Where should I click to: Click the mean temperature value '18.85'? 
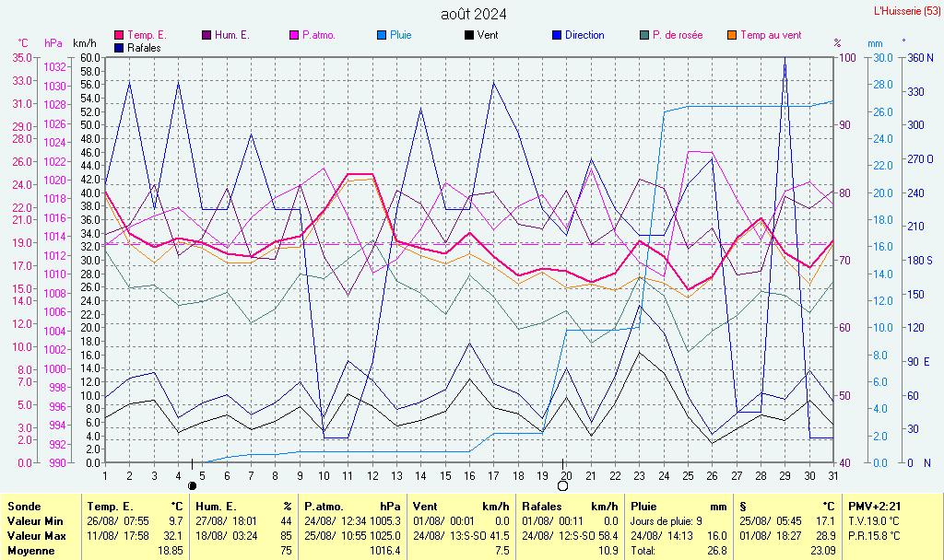point(171,551)
